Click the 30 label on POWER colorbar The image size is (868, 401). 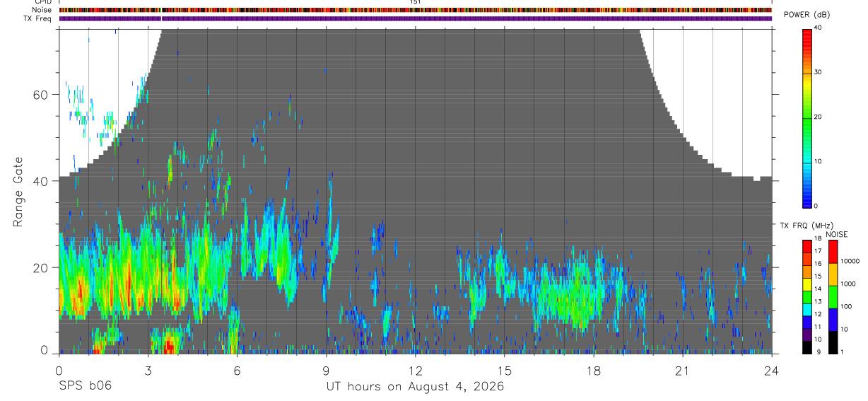[x=819, y=72]
